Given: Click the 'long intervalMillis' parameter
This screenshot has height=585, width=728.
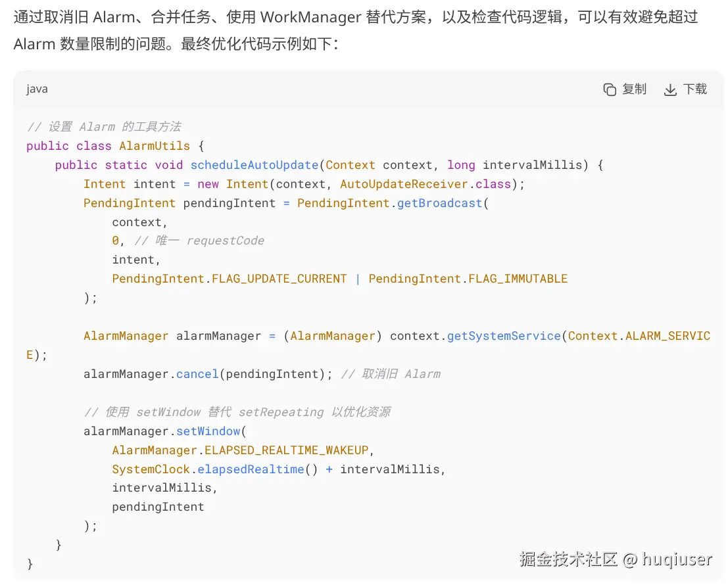Looking at the screenshot, I should (514, 165).
